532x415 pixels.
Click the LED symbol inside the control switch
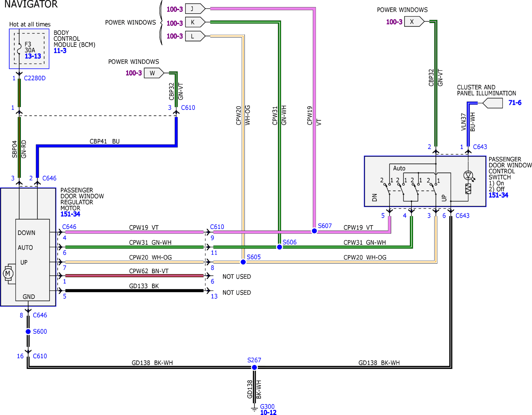pyautogui.click(x=468, y=175)
